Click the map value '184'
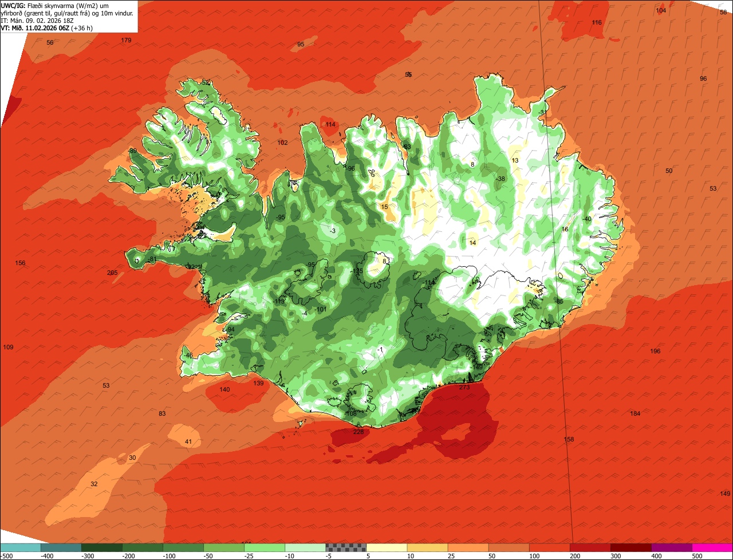This screenshot has width=733, height=560. coord(635,413)
